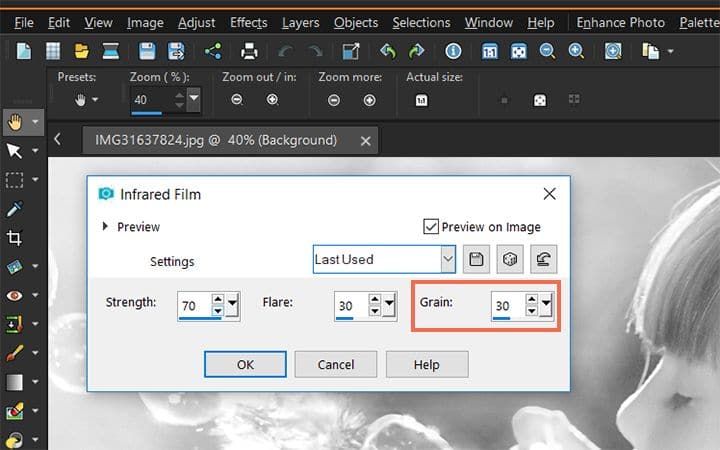Click the Image Information icon
The height and width of the screenshot is (450, 720).
pyautogui.click(x=453, y=51)
